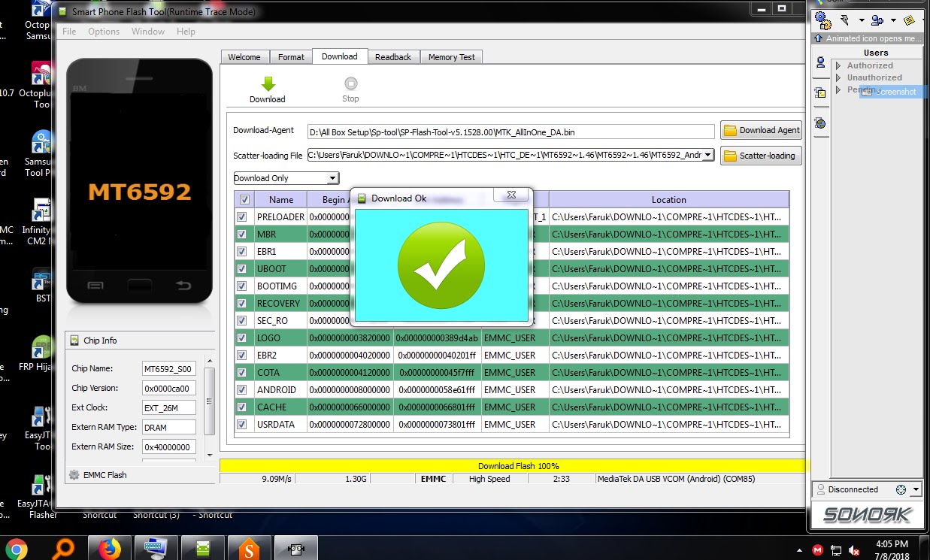Uncheck the EBR1 partition checkbox
This screenshot has height=560, width=930.
(241, 251)
